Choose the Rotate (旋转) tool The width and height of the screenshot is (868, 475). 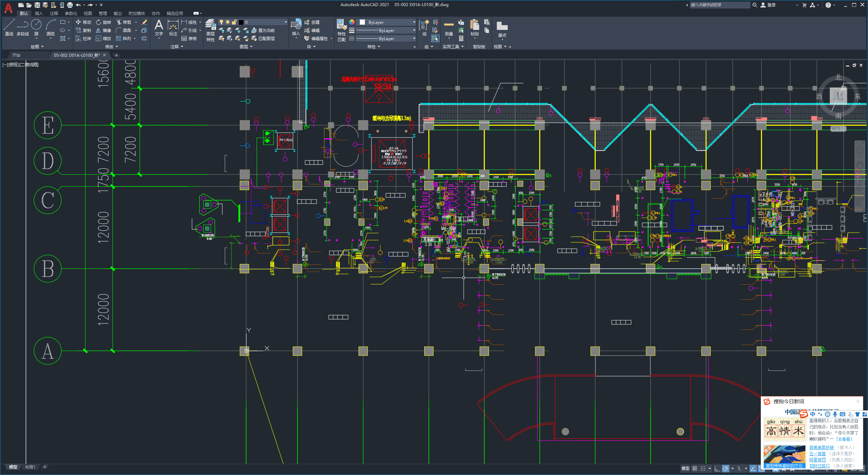104,22
